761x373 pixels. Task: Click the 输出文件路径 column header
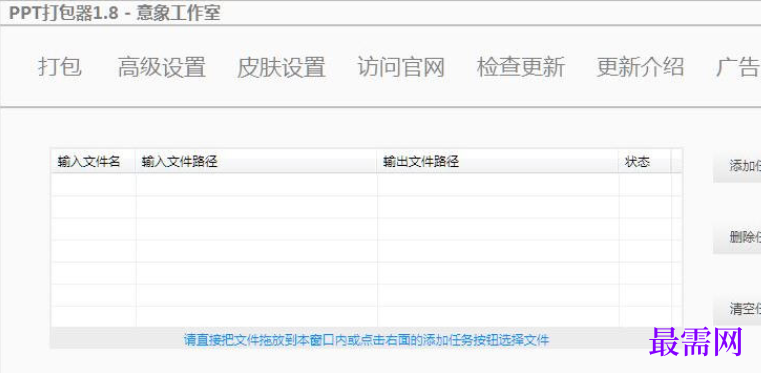coord(498,162)
